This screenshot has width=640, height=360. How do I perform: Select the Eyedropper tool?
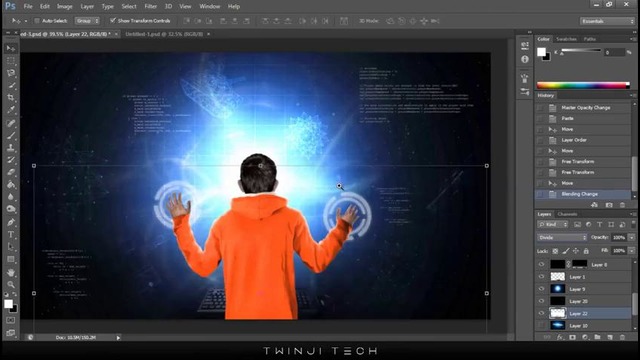pyautogui.click(x=11, y=110)
